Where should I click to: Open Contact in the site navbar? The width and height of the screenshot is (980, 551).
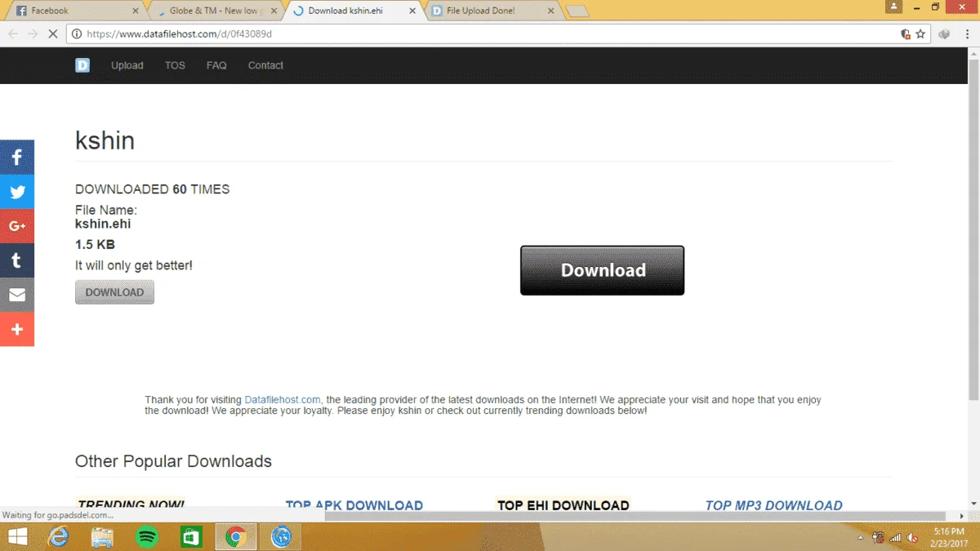(265, 65)
